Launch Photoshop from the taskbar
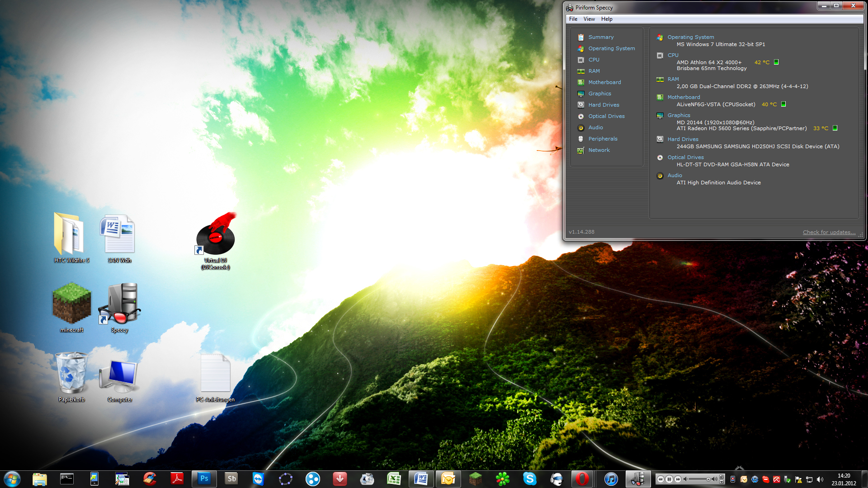The width and height of the screenshot is (868, 488). pos(204,479)
